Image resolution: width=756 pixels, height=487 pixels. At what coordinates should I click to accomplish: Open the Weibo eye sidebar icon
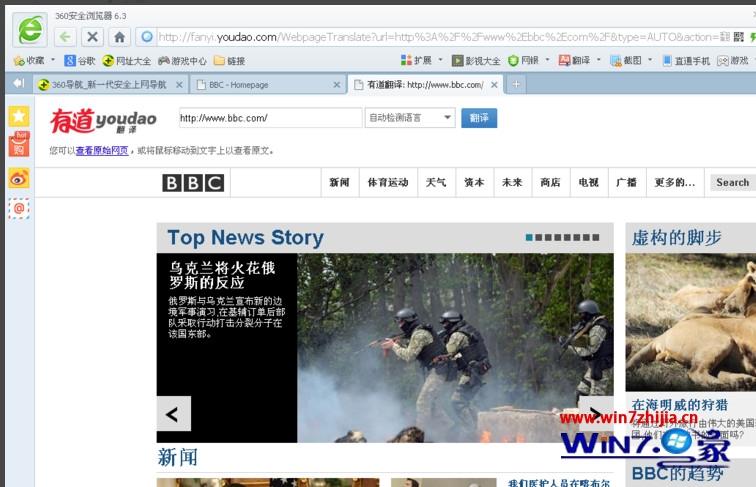pyautogui.click(x=19, y=178)
